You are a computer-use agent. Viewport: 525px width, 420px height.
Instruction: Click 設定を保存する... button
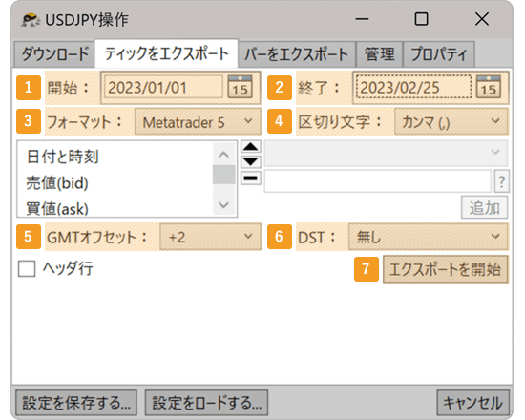76,403
